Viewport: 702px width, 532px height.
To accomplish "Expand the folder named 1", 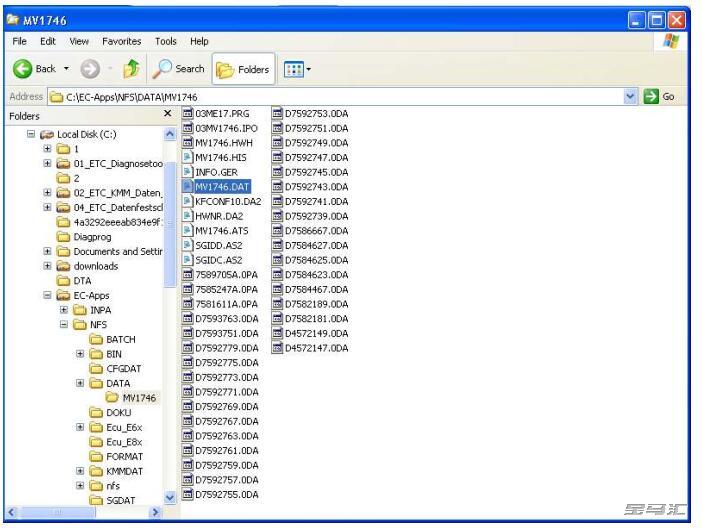I will pyautogui.click(x=47, y=148).
